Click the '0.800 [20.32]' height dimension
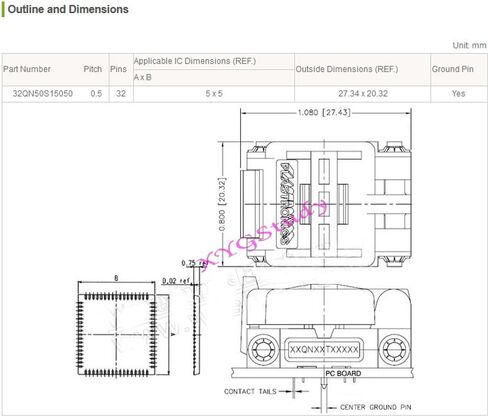Screen dimensions: 488x417 point(222,204)
